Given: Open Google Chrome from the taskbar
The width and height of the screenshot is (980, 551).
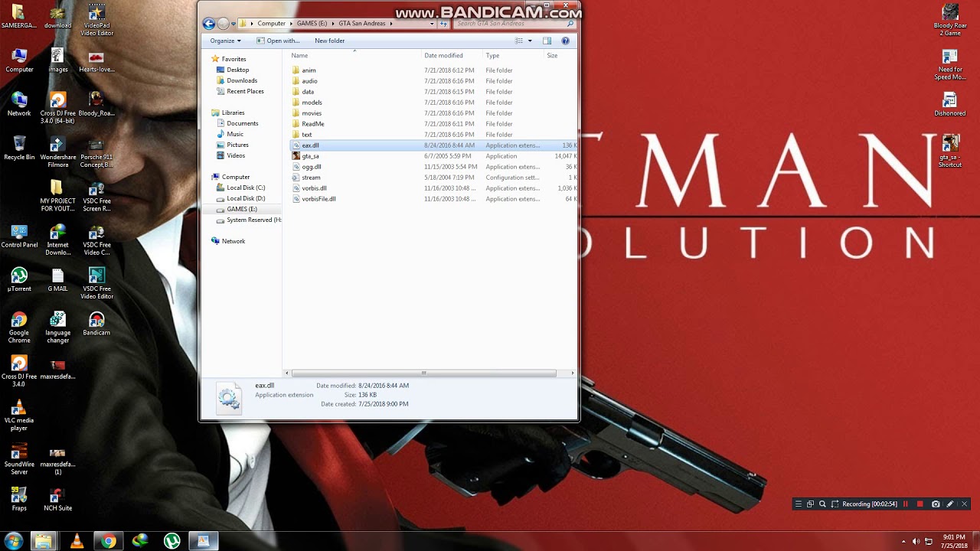Looking at the screenshot, I should tap(109, 541).
